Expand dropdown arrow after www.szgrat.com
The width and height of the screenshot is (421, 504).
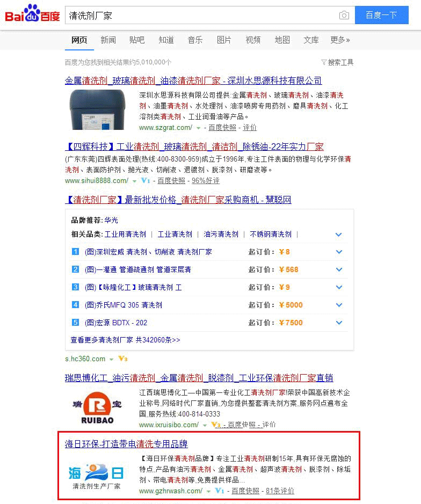(x=199, y=128)
